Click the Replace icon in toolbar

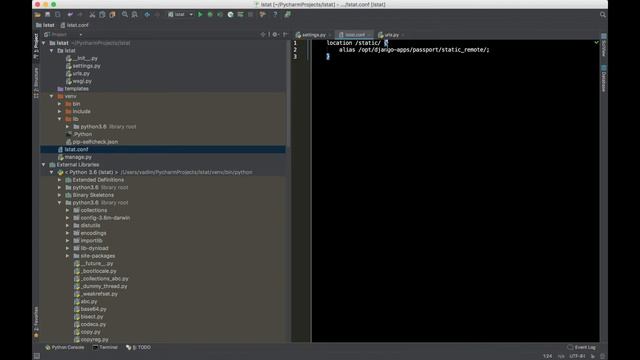(x=135, y=14)
